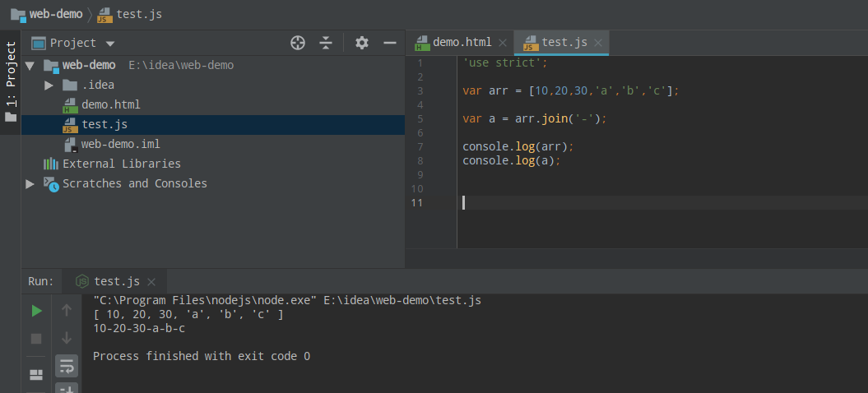
Task: Switch to demo.html editor tab
Action: (462, 43)
